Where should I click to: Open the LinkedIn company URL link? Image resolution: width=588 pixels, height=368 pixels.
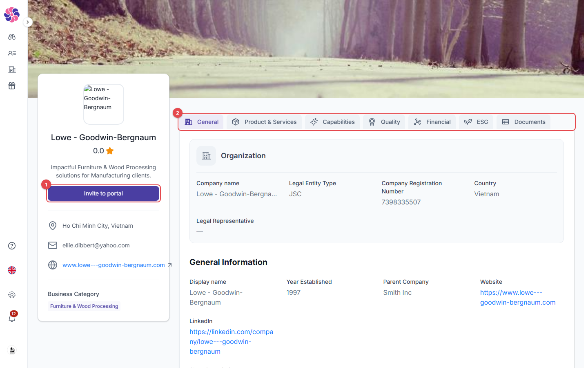coord(231,341)
